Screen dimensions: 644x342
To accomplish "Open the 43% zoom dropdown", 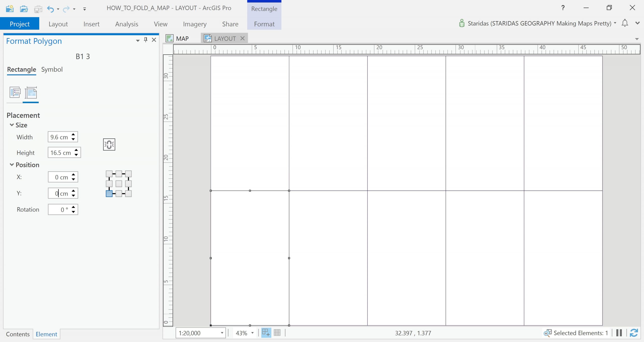I will tap(252, 333).
